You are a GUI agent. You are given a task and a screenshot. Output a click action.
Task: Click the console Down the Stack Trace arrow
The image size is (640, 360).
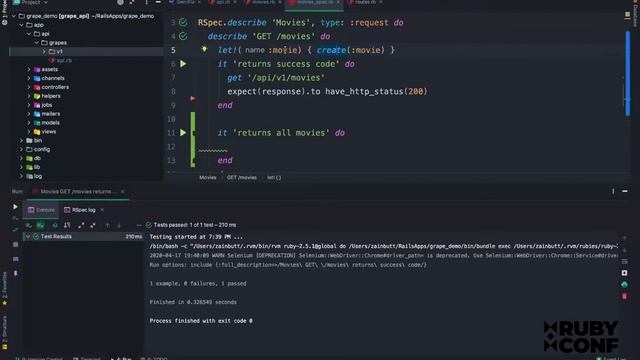coord(624,250)
